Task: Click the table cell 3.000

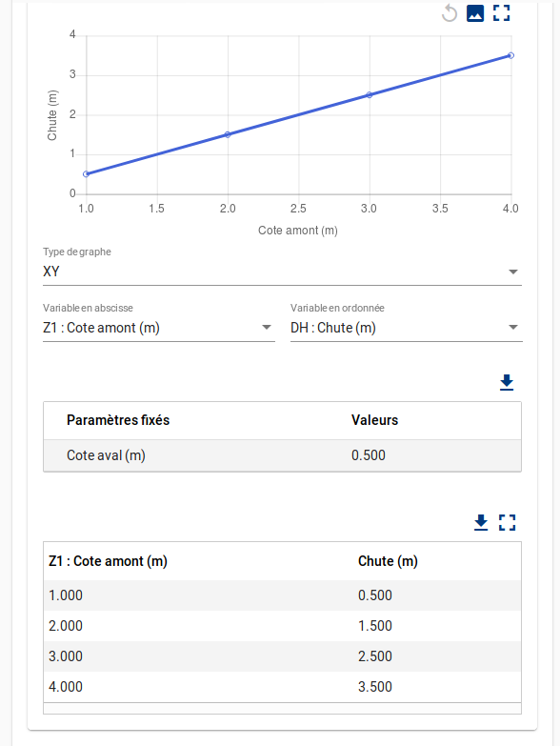Action: click(x=66, y=656)
